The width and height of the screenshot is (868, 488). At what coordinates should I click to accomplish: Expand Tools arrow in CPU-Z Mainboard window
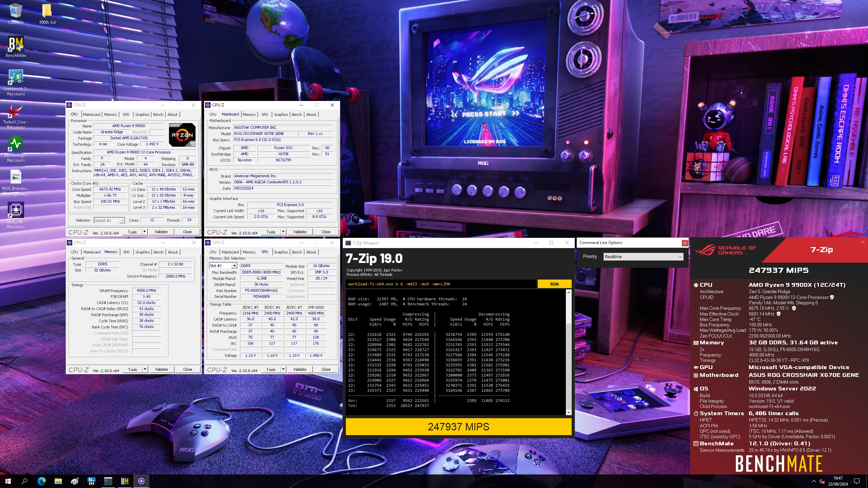click(x=283, y=232)
